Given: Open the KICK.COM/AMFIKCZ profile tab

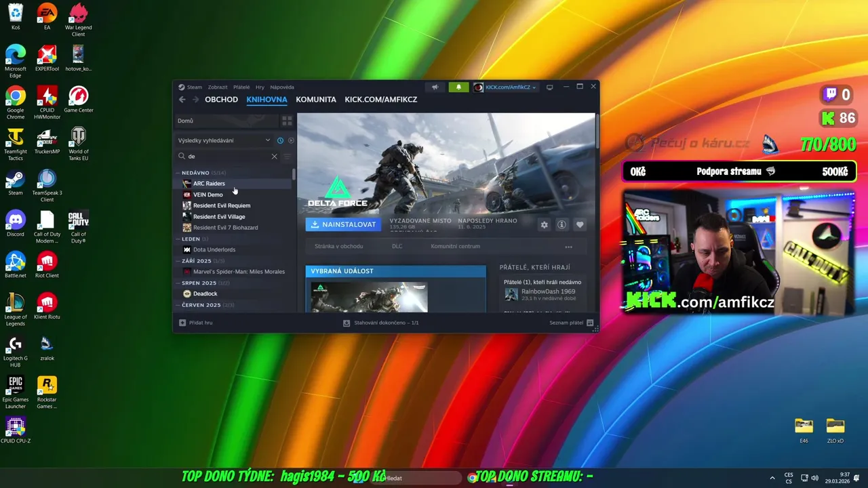Looking at the screenshot, I should pyautogui.click(x=380, y=100).
